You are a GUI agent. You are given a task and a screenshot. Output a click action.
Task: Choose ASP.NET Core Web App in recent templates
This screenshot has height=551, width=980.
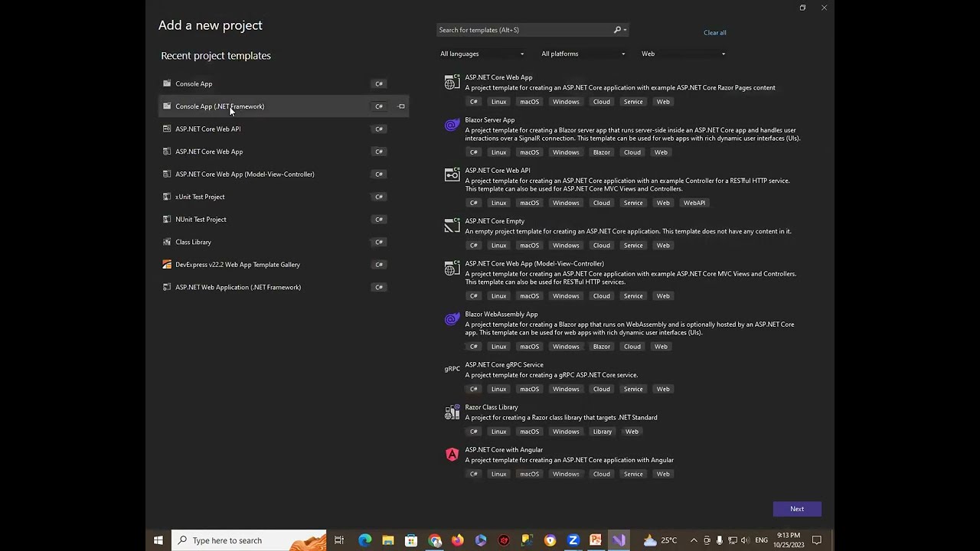coord(283,152)
